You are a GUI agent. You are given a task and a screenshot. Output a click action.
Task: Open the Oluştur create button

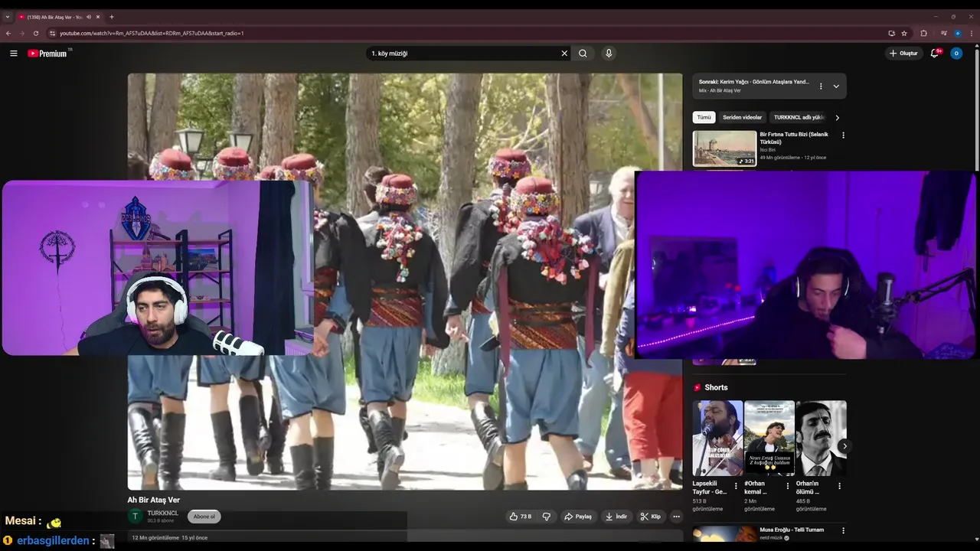904,54
